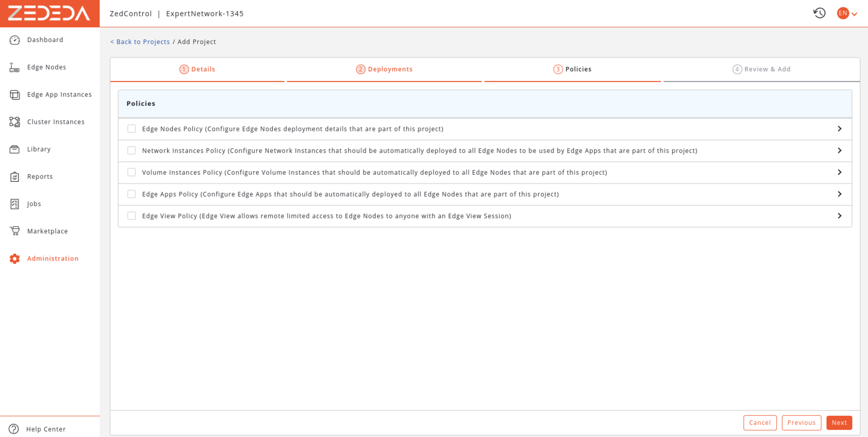Enable the Edge View Policy checkbox
Screen dimensions: 868x437
click(x=131, y=216)
